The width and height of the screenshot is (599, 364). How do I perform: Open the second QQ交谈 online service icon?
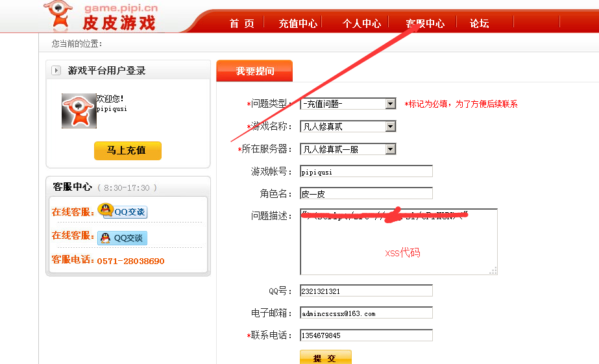[122, 237]
